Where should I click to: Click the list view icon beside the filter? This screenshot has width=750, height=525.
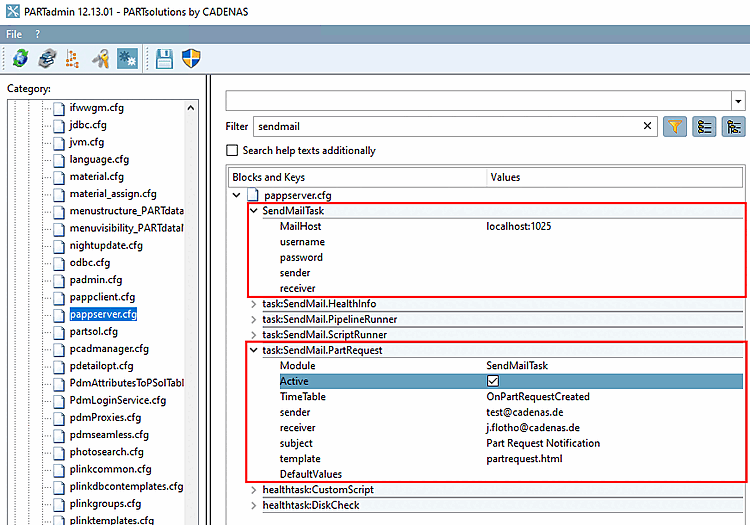click(x=704, y=127)
